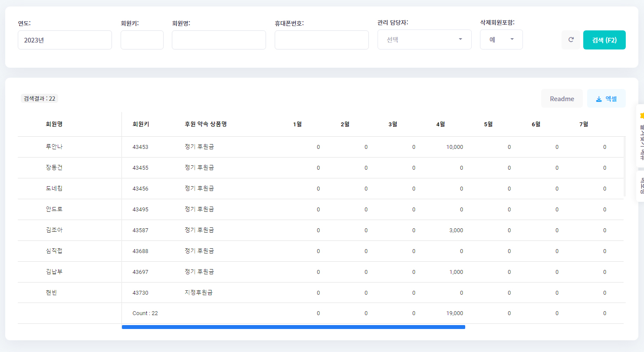Focus the 회원키 input field
644x352 pixels.
(x=142, y=40)
